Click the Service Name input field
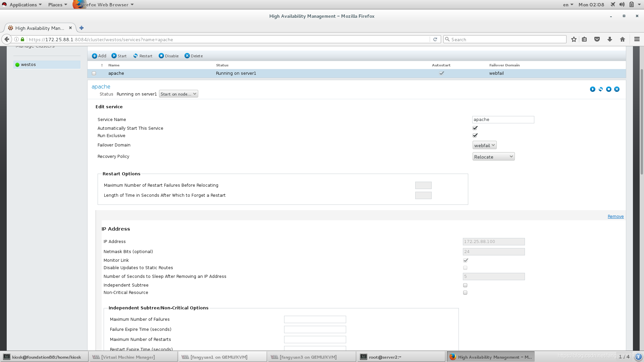The image size is (644, 362). click(x=503, y=120)
